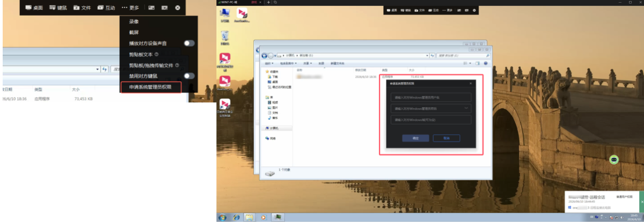Open the 文件 file transfer toolbar option
The height and width of the screenshot is (222, 644).
82,8
